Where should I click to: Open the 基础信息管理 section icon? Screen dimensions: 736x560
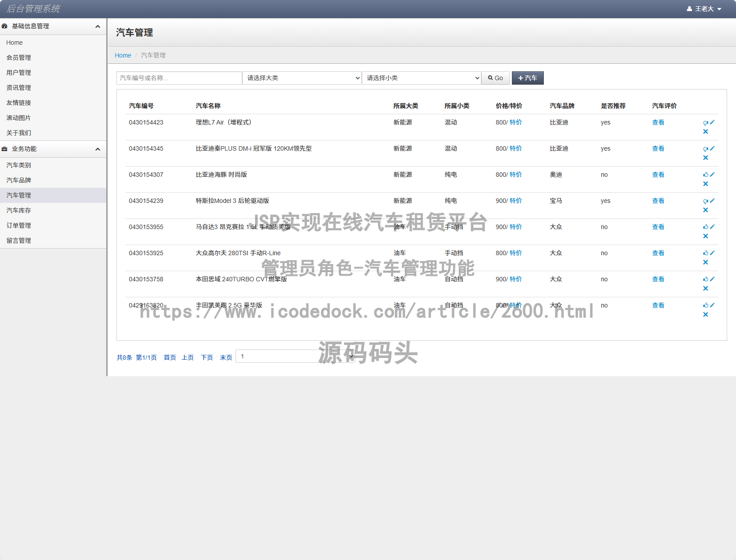click(4, 26)
